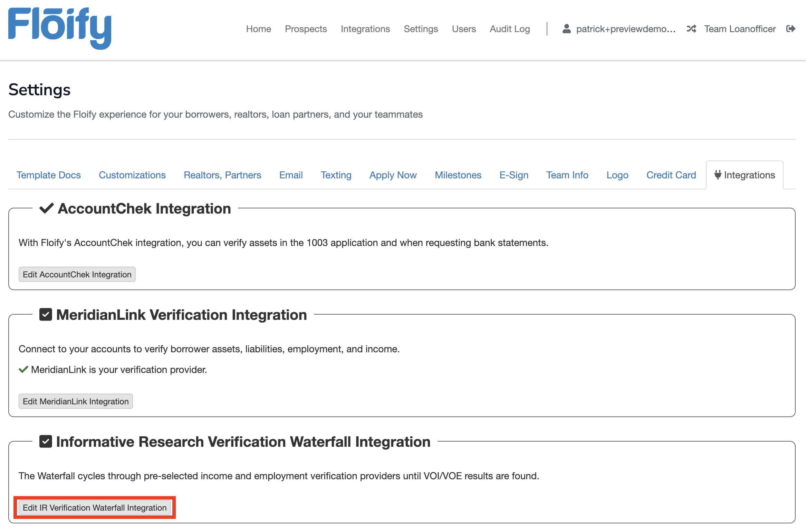Click Team Loanofficer team switcher
Image resolution: width=806 pixels, height=532 pixels.
[x=740, y=29]
